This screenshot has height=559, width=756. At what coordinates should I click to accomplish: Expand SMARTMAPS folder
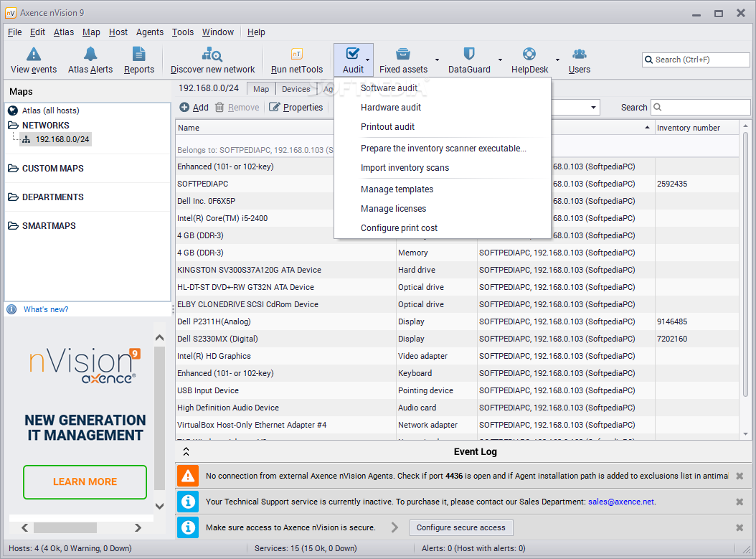click(x=13, y=226)
